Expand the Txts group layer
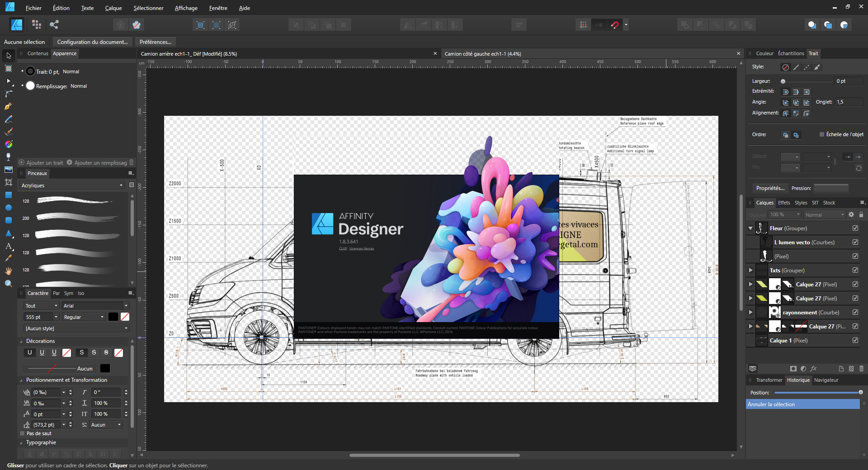868x470 pixels. [750, 270]
